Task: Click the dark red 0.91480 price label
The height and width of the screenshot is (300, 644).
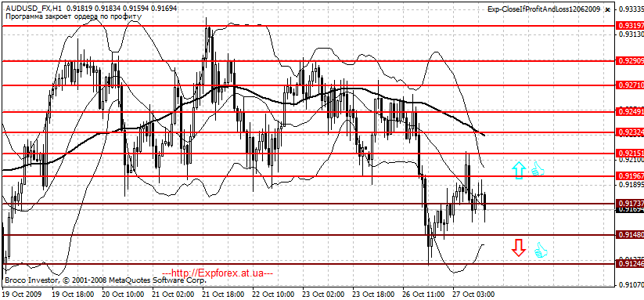Action: (630, 235)
